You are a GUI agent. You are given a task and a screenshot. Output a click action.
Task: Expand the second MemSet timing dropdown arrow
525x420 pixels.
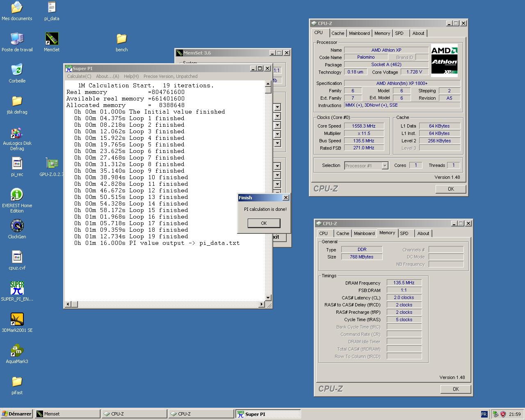point(277,116)
